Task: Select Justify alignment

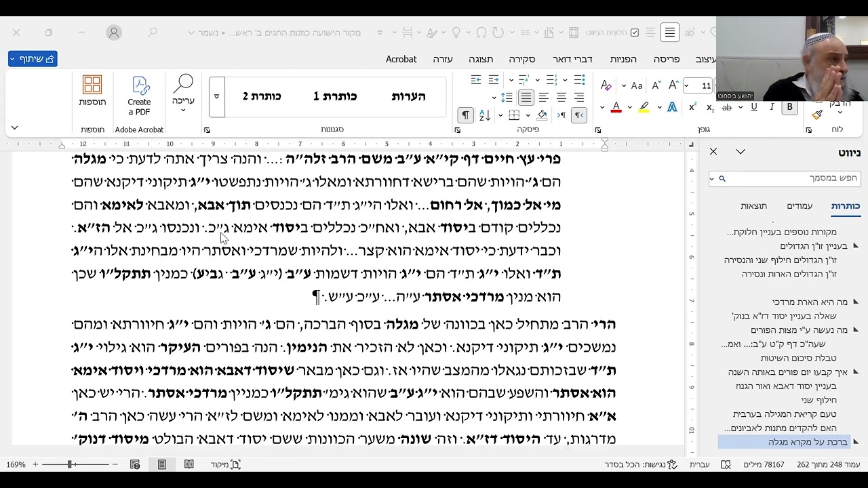Action: [526, 98]
